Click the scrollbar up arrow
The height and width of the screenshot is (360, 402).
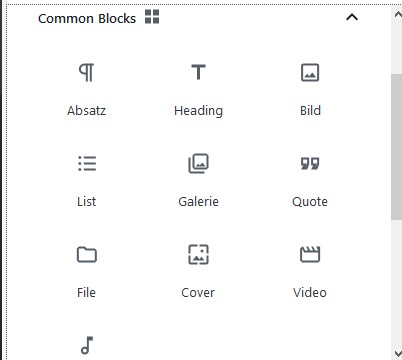click(397, 15)
